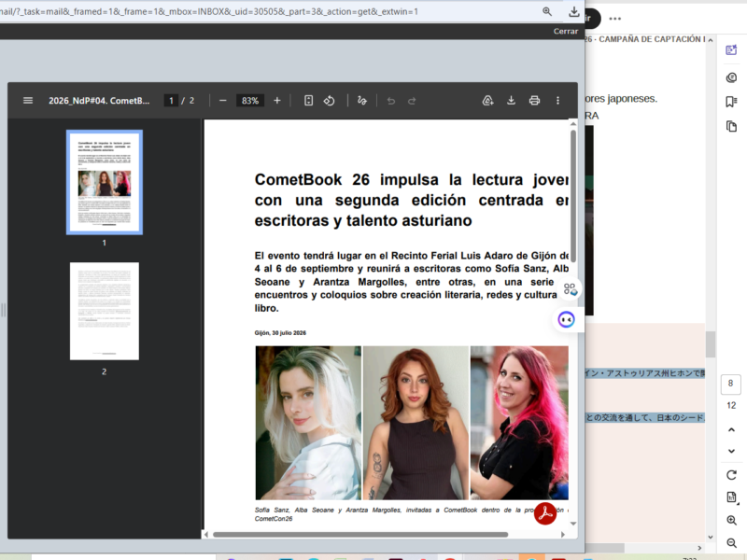Click the browser download icon in address bar
Viewport: 747px width, 560px height.
tap(574, 11)
